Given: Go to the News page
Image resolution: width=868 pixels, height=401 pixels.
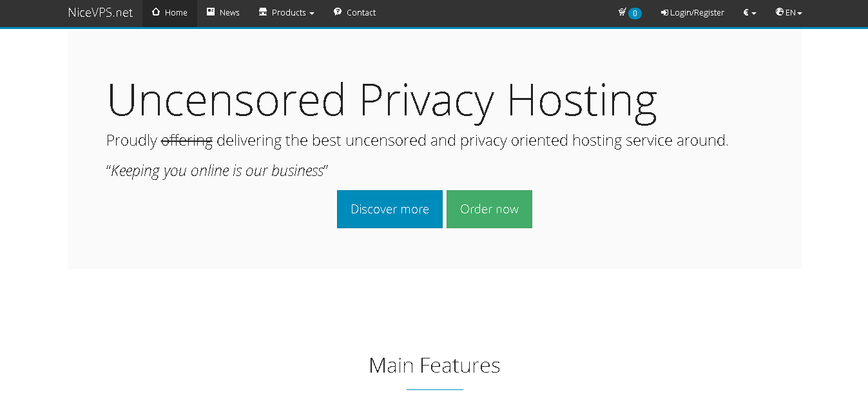Looking at the screenshot, I should (223, 13).
